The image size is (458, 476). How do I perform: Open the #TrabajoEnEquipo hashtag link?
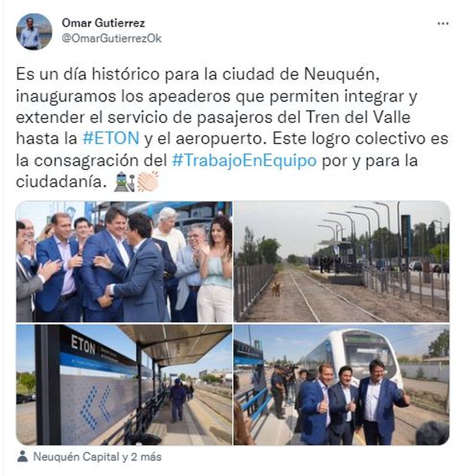click(x=244, y=160)
